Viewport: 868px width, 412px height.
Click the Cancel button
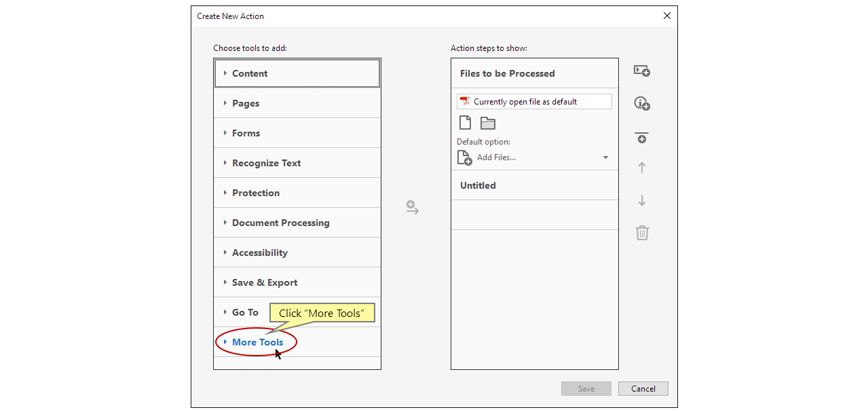click(642, 388)
